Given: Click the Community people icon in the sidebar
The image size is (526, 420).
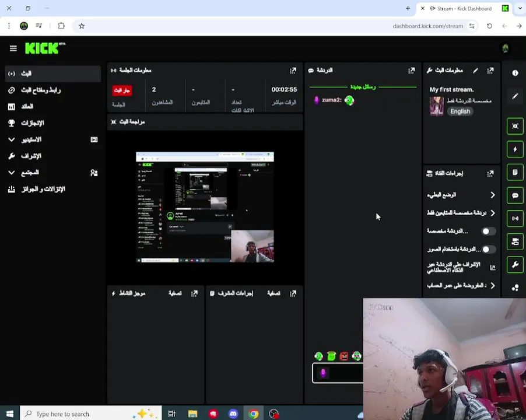Looking at the screenshot, I should pos(94,173).
